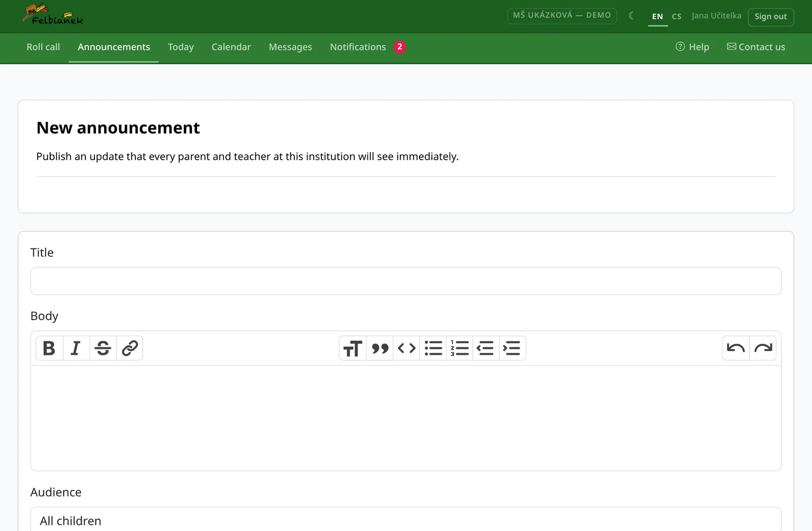Open the Today tab
The height and width of the screenshot is (531, 812).
point(181,47)
